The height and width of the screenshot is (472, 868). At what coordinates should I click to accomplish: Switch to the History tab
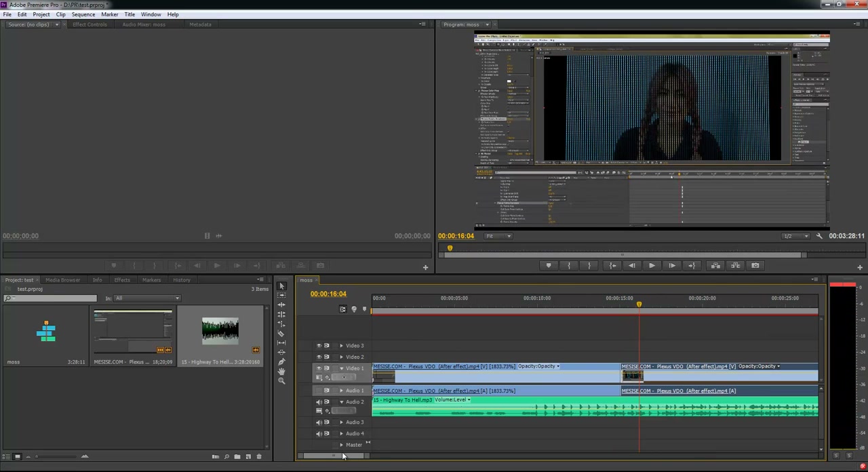(182, 280)
